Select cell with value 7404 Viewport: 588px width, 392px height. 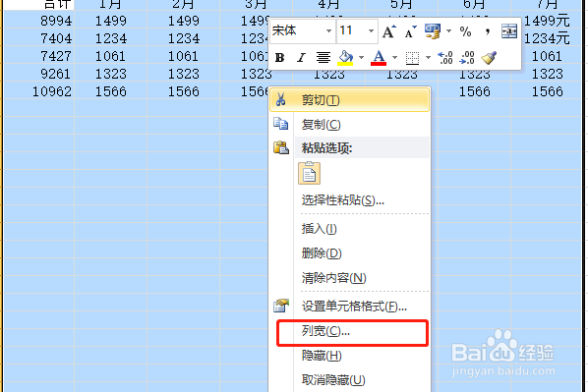point(38,38)
